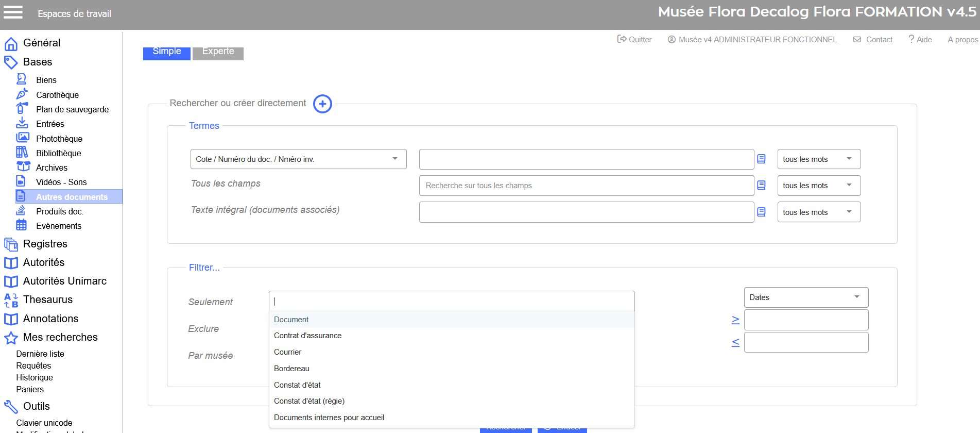Screen dimensions: 980x433
Task: Open Dernière liste under Mes recherches
Action: click(40, 354)
